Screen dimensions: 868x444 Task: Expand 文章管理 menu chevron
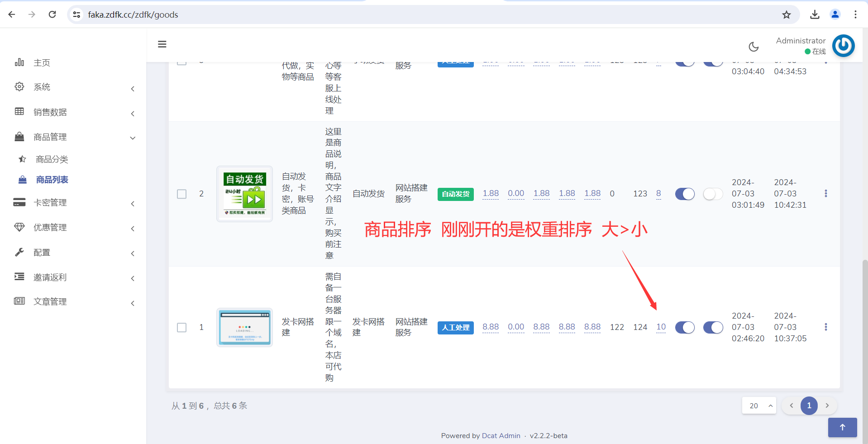133,303
